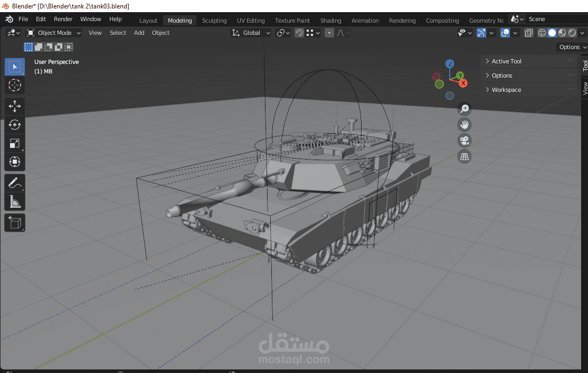Open the viewport Add menu
This screenshot has width=588, height=373.
[139, 33]
